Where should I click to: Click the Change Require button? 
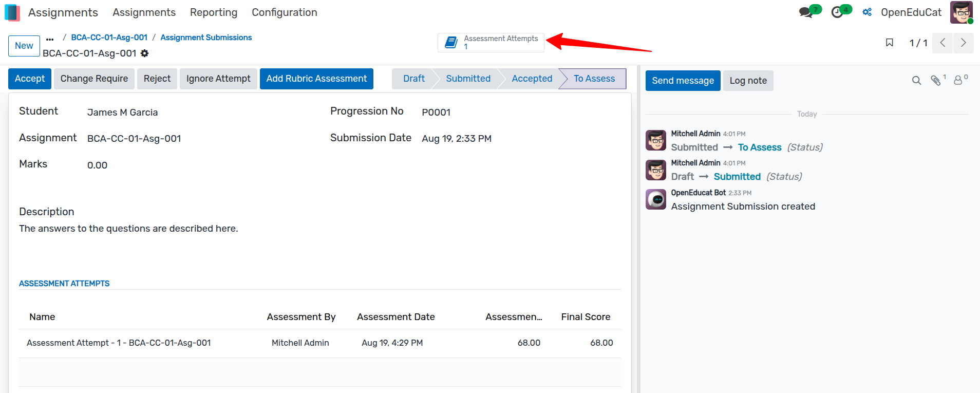tap(94, 79)
